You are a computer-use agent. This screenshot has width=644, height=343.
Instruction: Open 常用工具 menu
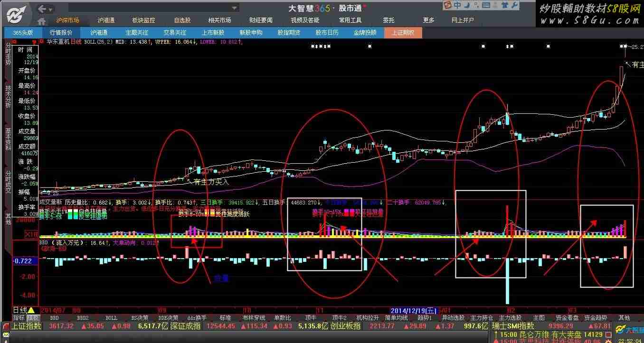pos(350,20)
